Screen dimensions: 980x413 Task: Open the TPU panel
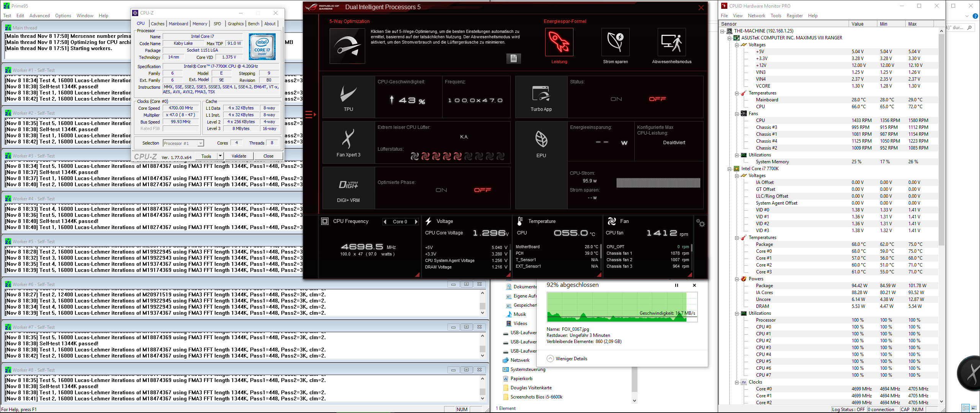pyautogui.click(x=348, y=97)
